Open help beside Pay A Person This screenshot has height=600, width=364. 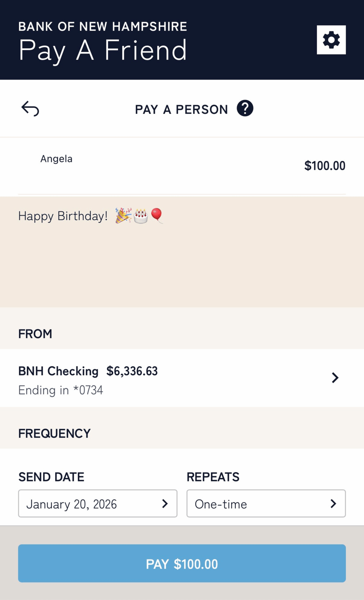point(245,108)
